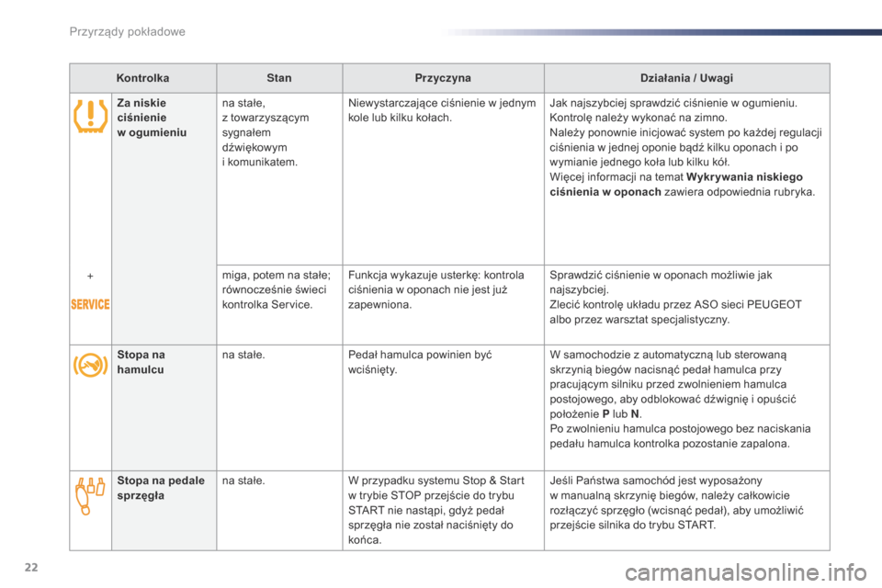Click the bold text Wykrywania niskiego ciśnienia

tap(676, 185)
